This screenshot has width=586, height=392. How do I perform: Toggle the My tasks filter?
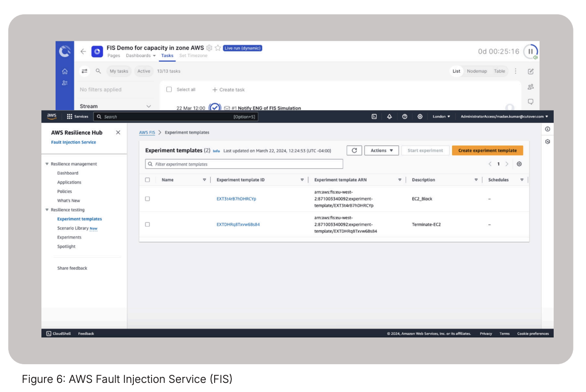119,71
